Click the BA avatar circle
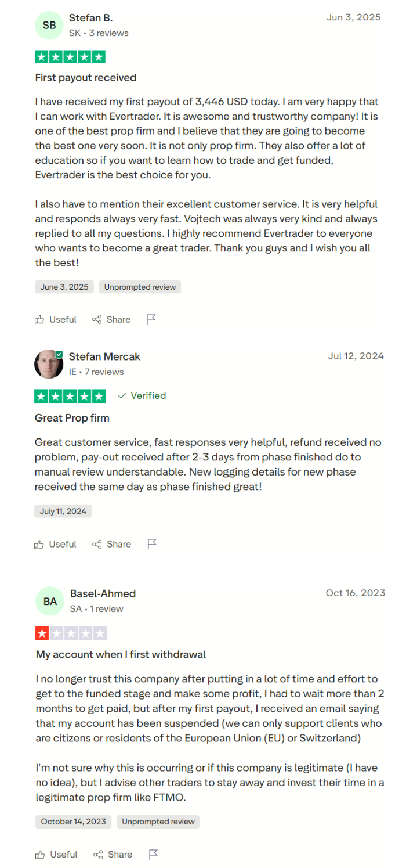The width and height of the screenshot is (417, 868). [x=50, y=601]
